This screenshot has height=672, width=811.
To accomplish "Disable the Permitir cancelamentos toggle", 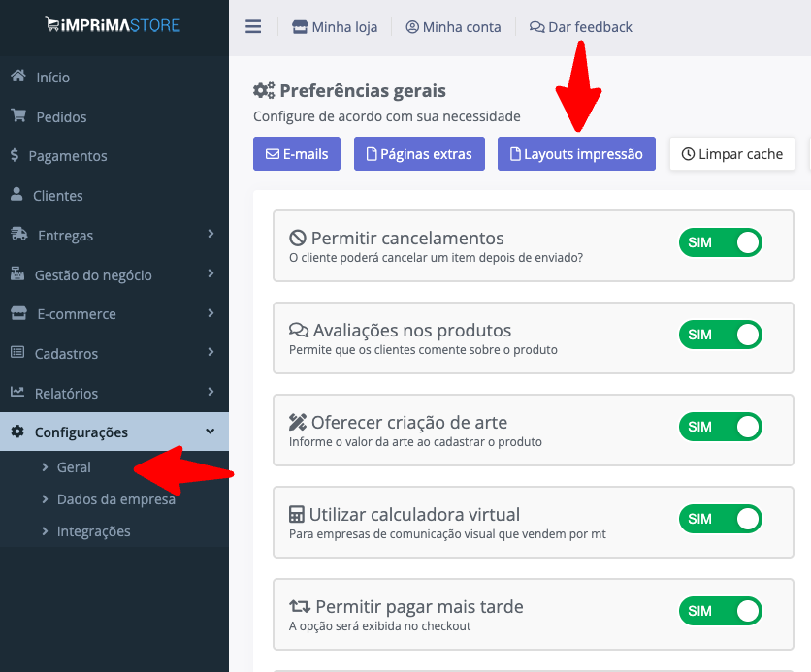I will [720, 242].
